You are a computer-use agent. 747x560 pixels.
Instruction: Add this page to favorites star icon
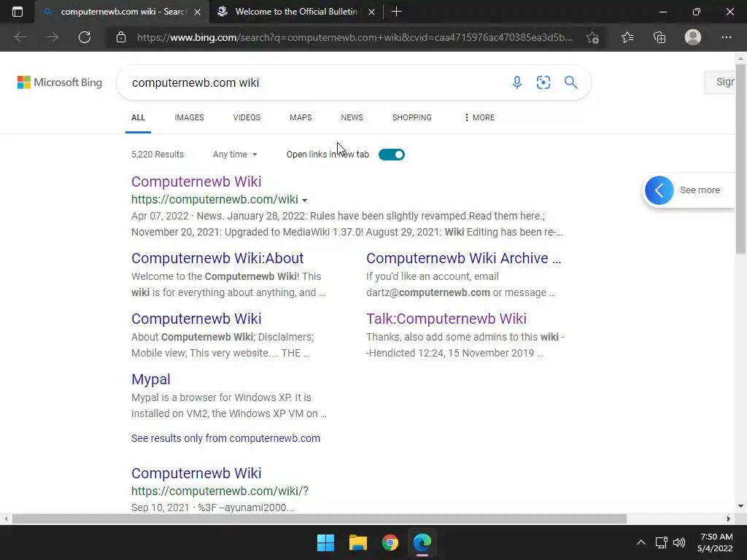pos(592,37)
